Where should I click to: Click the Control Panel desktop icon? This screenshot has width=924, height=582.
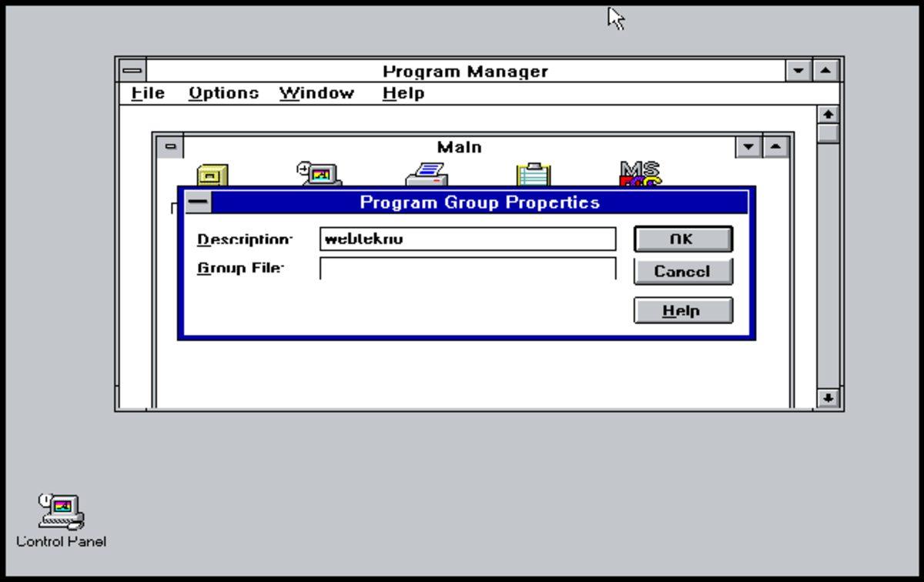(x=61, y=512)
